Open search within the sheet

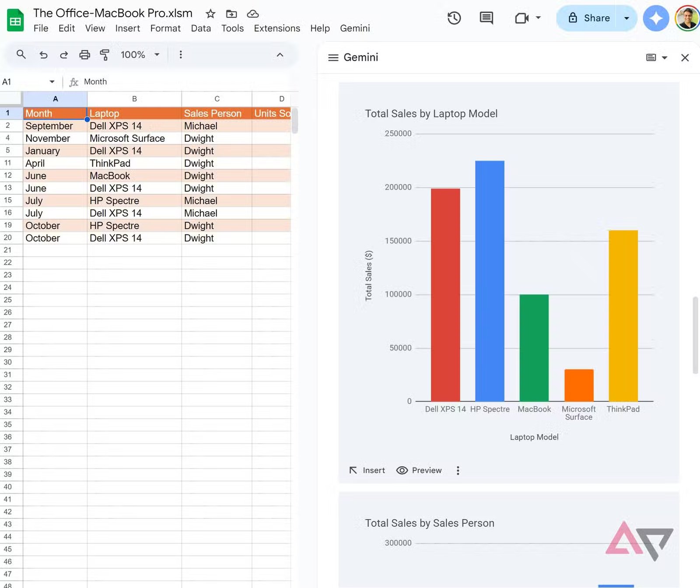point(21,54)
